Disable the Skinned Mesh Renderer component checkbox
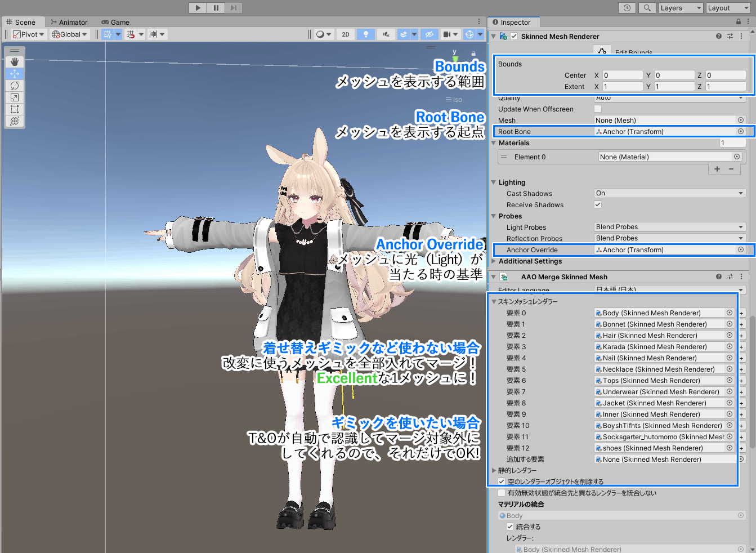The image size is (756, 553). [x=514, y=36]
